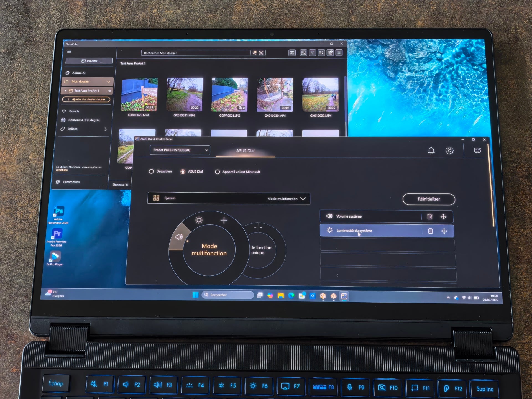Open the weather widget showing 7°C Nuageux
This screenshot has height=399, width=532.
(55, 294)
